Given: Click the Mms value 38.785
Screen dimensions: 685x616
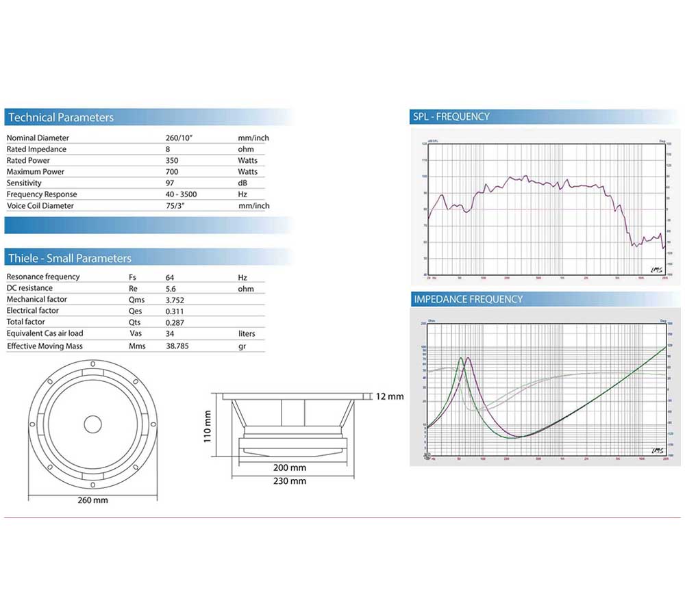Looking at the screenshot, I should point(177,346).
